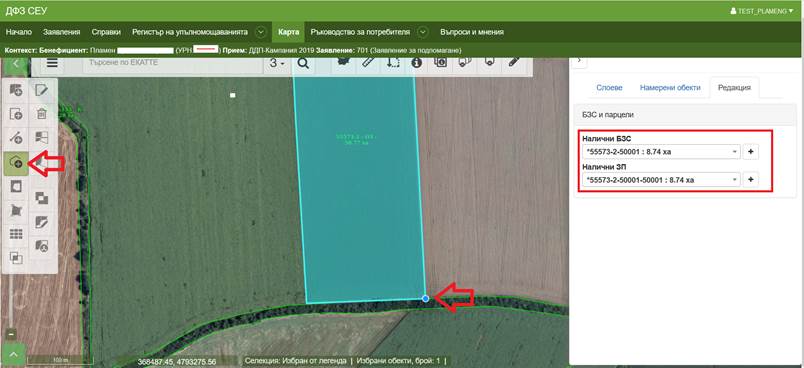Click the Търсене по EKATTE search field
This screenshot has width=804, height=368.
(172, 63)
